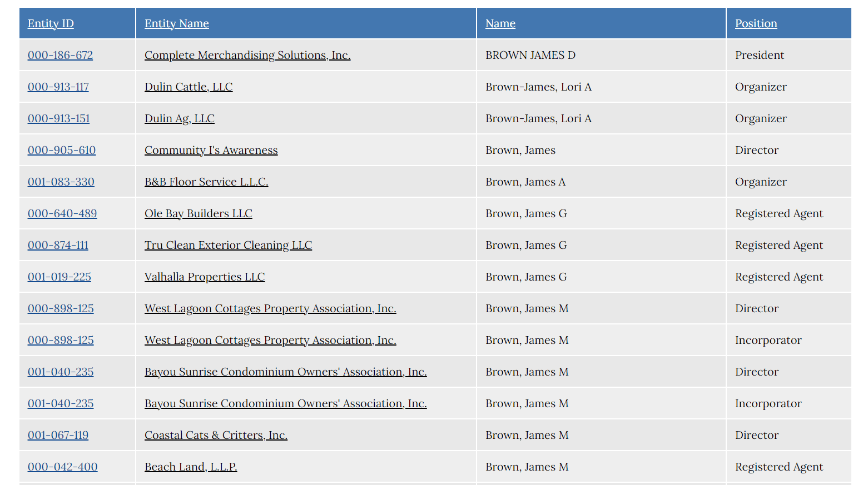Open the Valhalla Properties LLC record
The width and height of the screenshot is (868, 485).
click(205, 277)
